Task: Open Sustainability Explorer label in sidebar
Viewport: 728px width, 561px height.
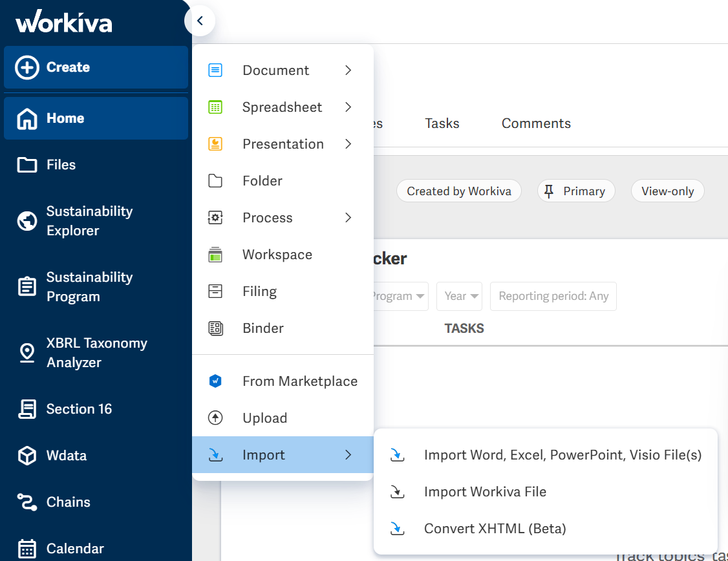Action: (90, 221)
